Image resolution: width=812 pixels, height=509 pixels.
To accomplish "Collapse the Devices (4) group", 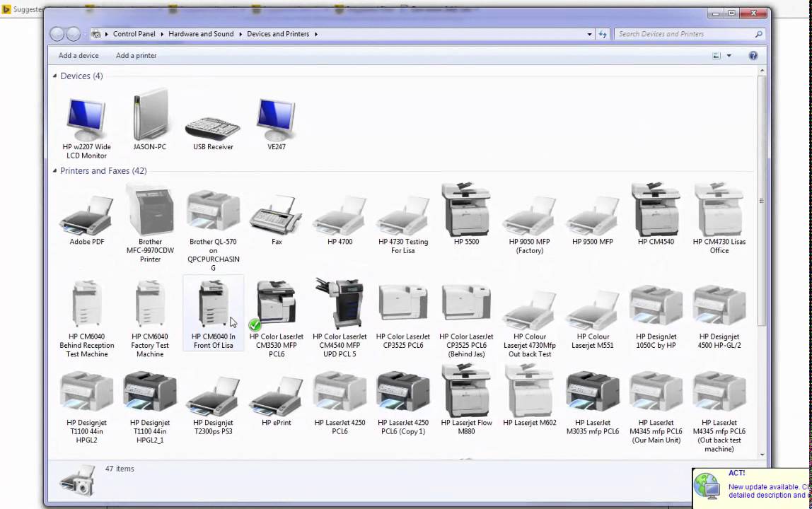I will (x=54, y=76).
